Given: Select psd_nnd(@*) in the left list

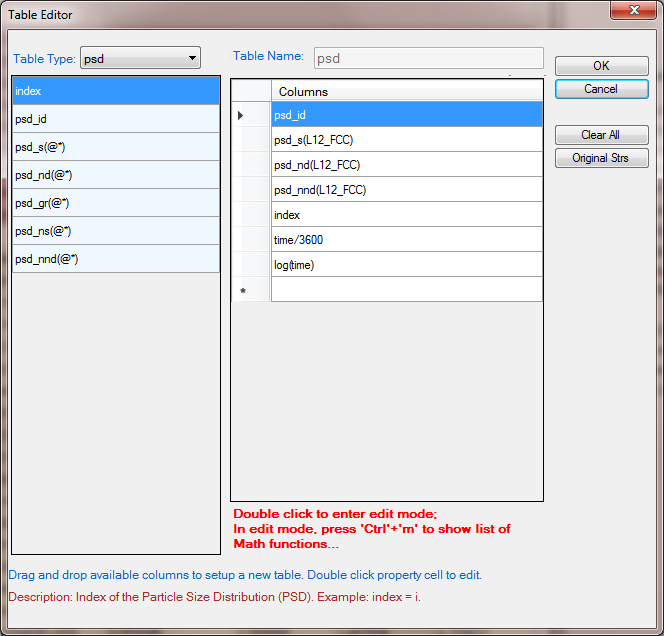Looking at the screenshot, I should click(x=116, y=259).
